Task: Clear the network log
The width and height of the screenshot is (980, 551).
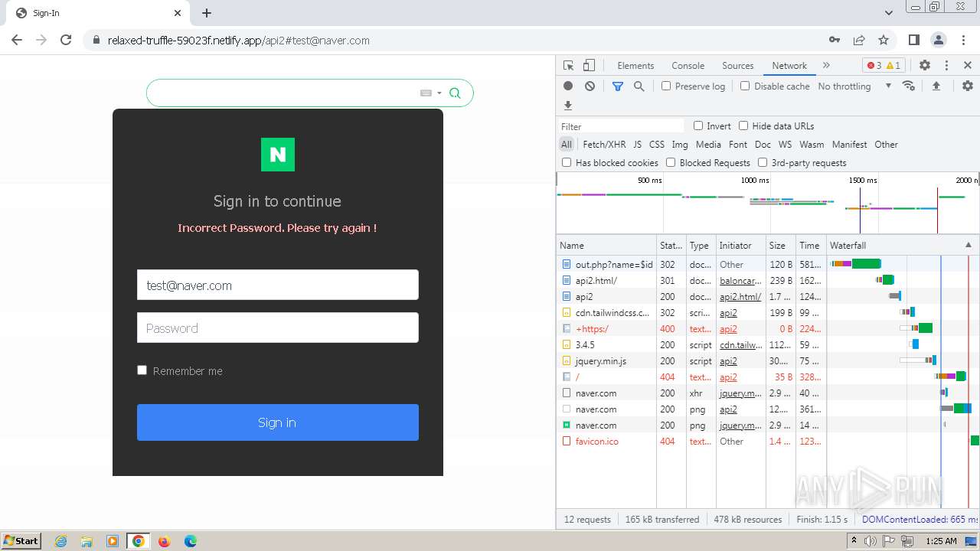Action: tap(590, 86)
